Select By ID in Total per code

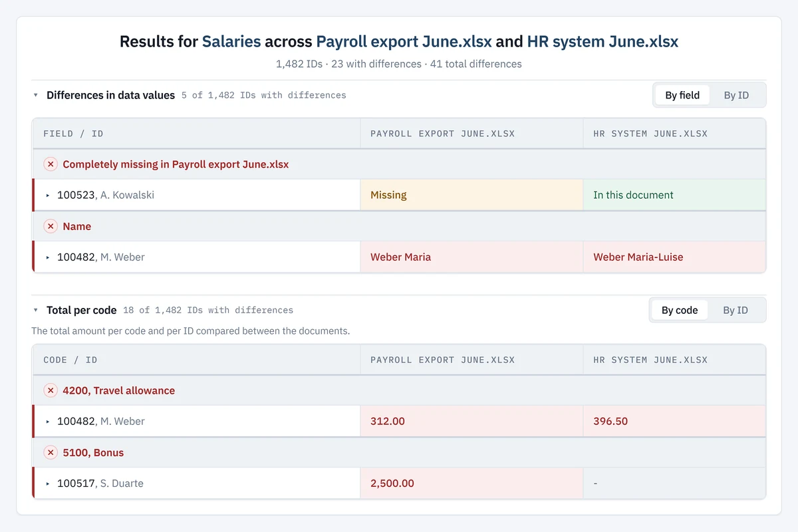coord(735,310)
